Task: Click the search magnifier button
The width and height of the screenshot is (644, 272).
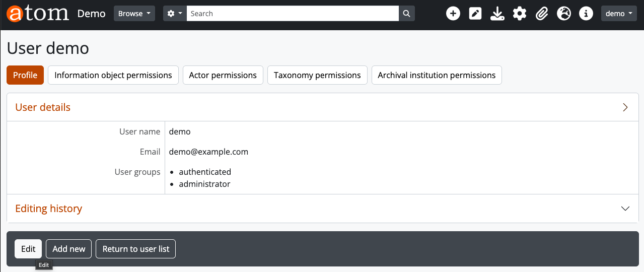Action: pos(407,14)
